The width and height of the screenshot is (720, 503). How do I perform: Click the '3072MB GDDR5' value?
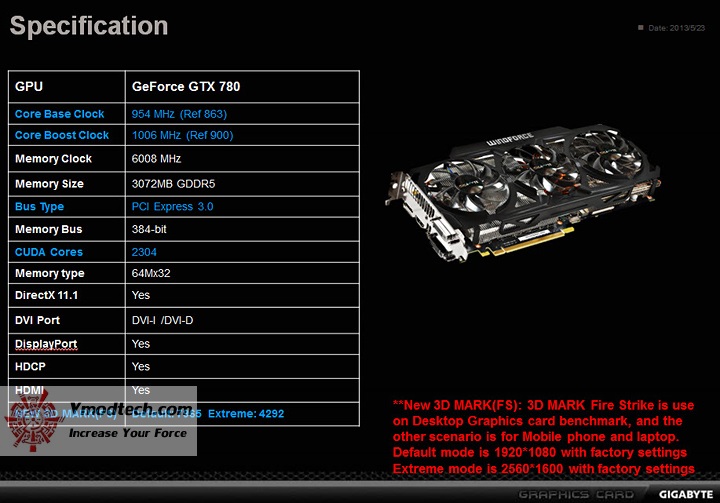(x=173, y=184)
